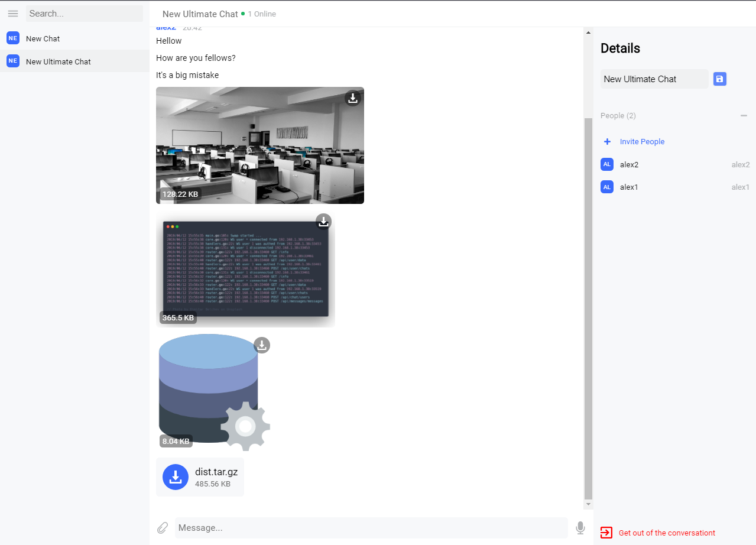
Task: Click the 1 Online status text
Action: (x=262, y=14)
